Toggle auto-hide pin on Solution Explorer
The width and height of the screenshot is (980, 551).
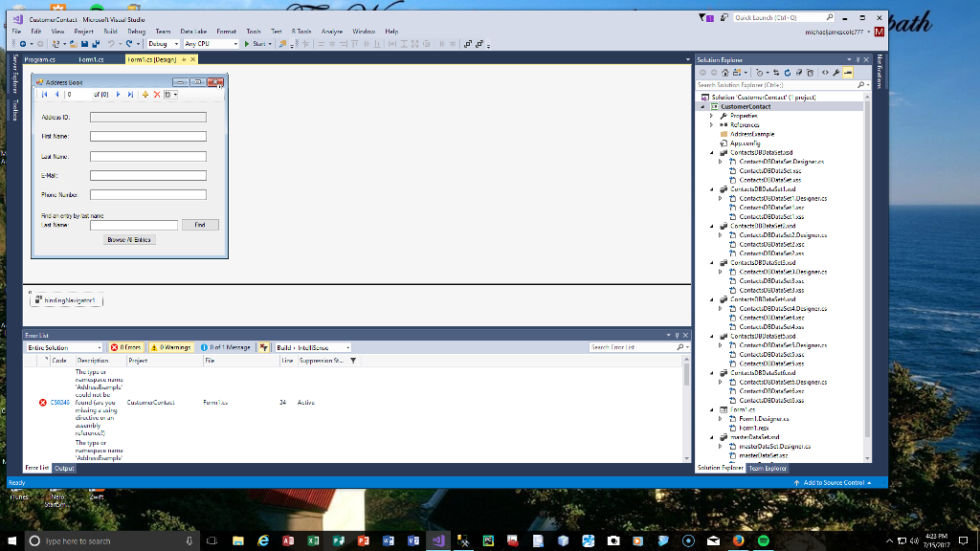(857, 60)
